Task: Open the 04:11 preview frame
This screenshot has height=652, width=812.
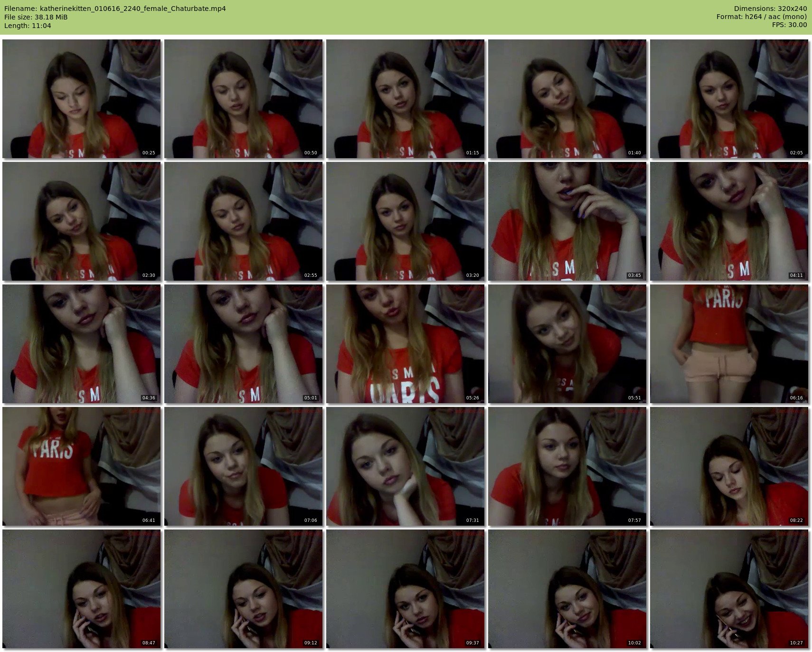Action: tap(729, 221)
